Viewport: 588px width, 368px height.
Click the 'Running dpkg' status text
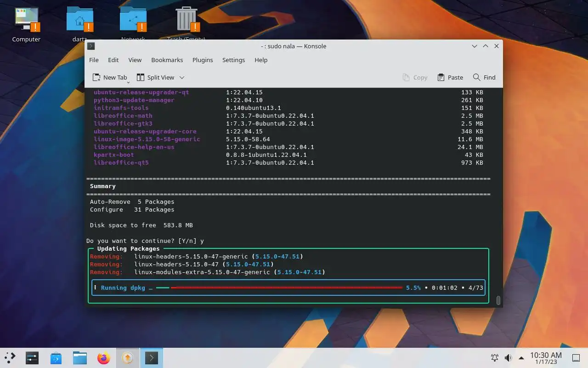(127, 287)
